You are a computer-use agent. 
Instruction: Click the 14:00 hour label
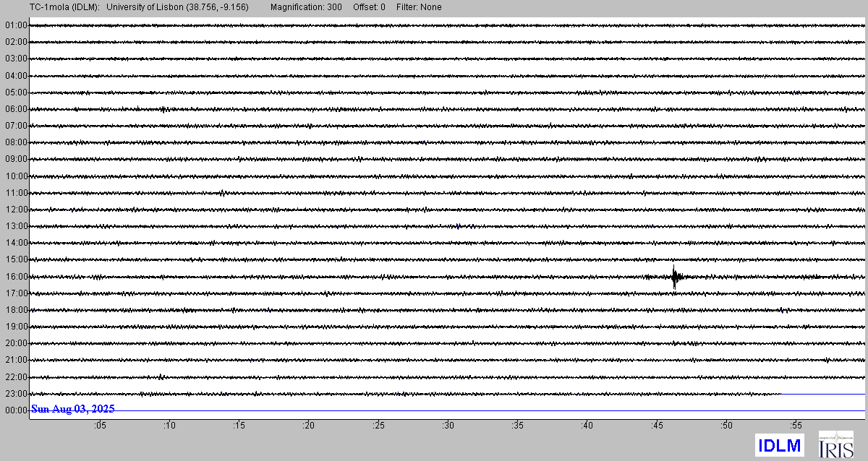tap(16, 243)
